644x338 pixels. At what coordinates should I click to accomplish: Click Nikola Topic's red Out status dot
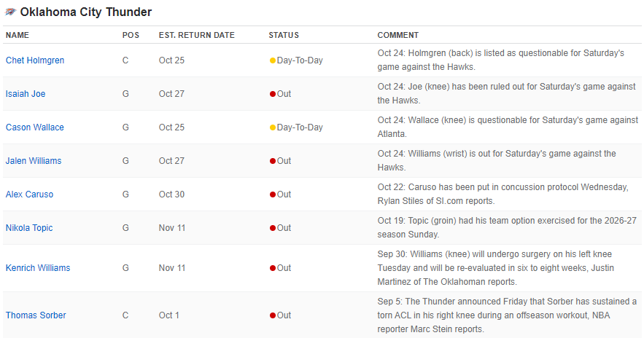coord(273,228)
